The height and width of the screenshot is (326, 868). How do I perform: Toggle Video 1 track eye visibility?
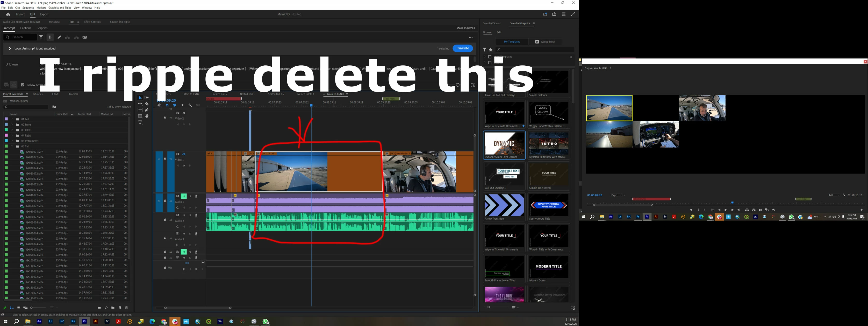pos(184,154)
